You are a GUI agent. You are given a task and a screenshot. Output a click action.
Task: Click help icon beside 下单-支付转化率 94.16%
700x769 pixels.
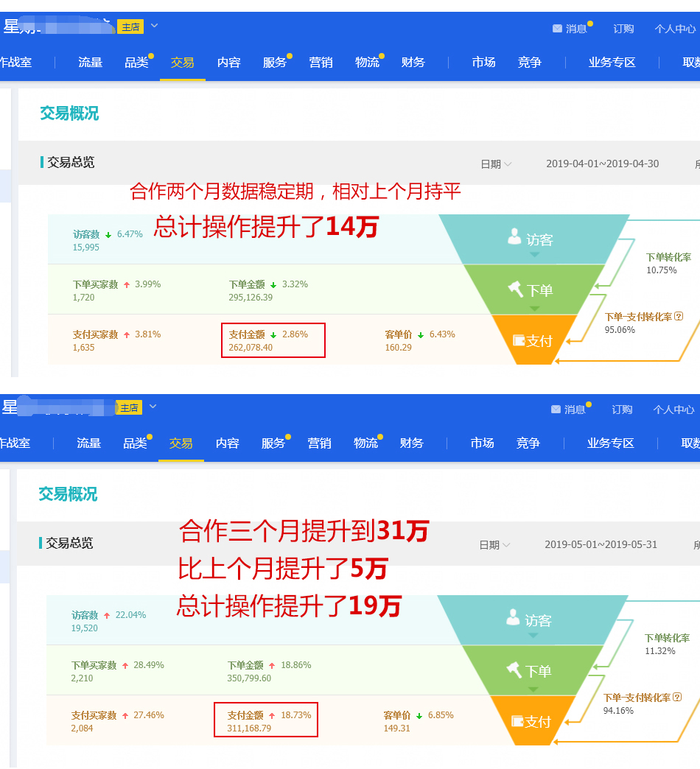click(677, 698)
